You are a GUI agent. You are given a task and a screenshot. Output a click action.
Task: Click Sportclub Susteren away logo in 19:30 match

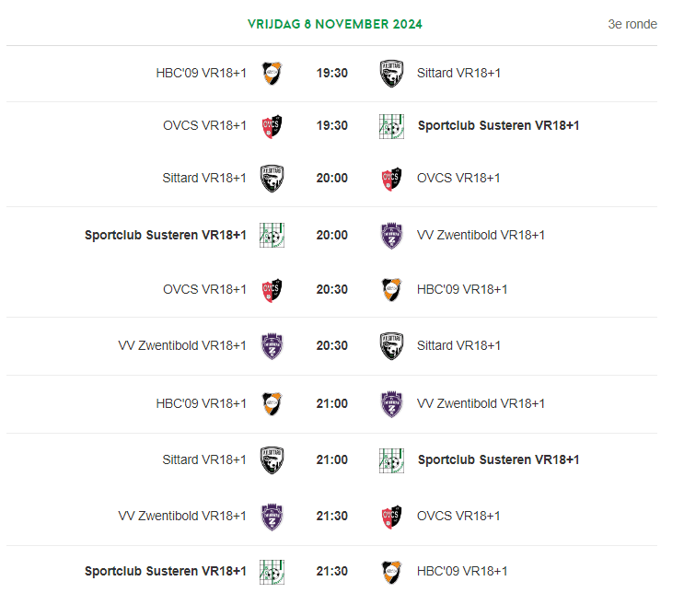pos(391,126)
